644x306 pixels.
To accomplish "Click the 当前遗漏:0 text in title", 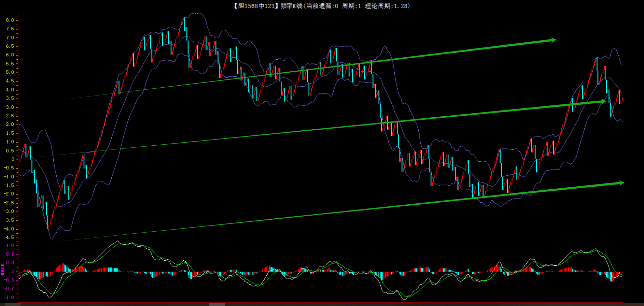I will [x=322, y=6].
